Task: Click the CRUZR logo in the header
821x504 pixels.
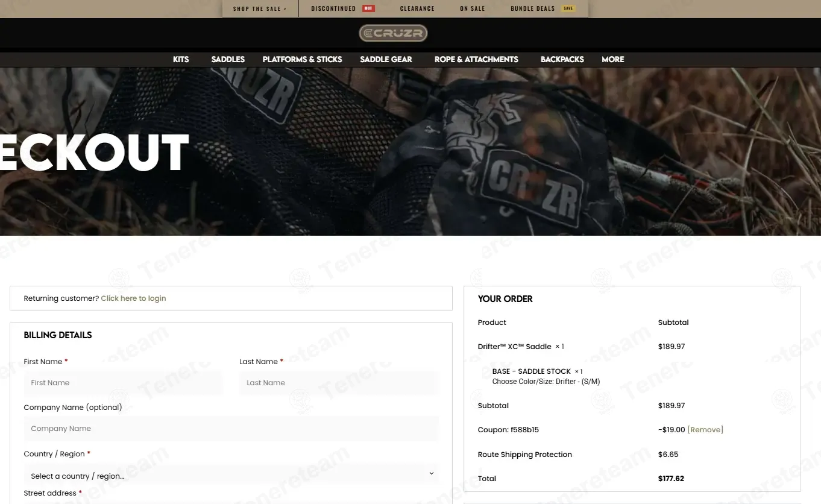Action: tap(393, 33)
